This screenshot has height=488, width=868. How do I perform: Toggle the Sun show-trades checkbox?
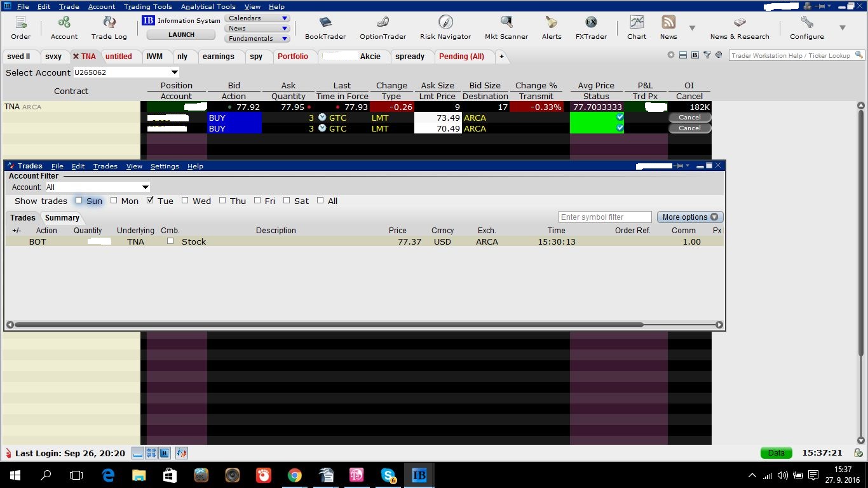click(79, 200)
